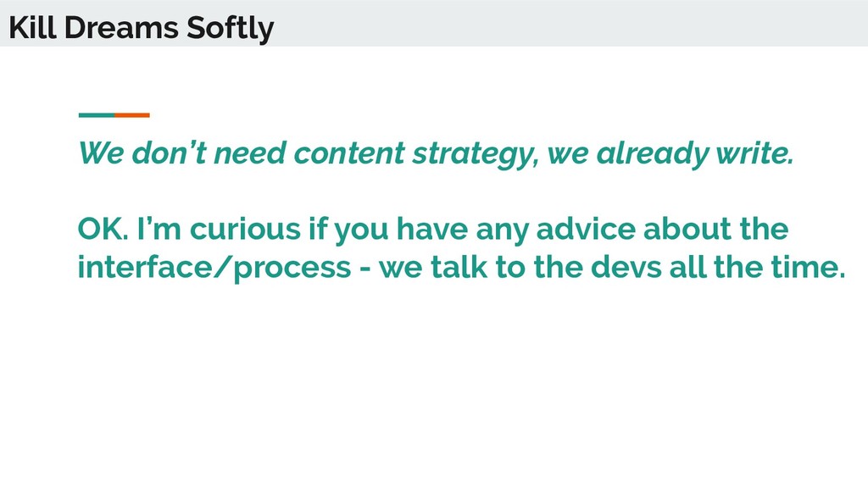Screen dimensions: 868x488
Task: Select the teal segment of the accent line
Action: (97, 115)
